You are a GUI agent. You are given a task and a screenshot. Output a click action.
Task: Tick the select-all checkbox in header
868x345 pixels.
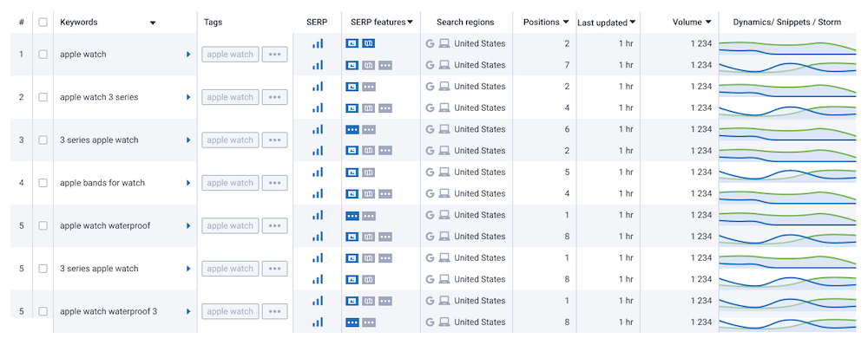click(43, 23)
